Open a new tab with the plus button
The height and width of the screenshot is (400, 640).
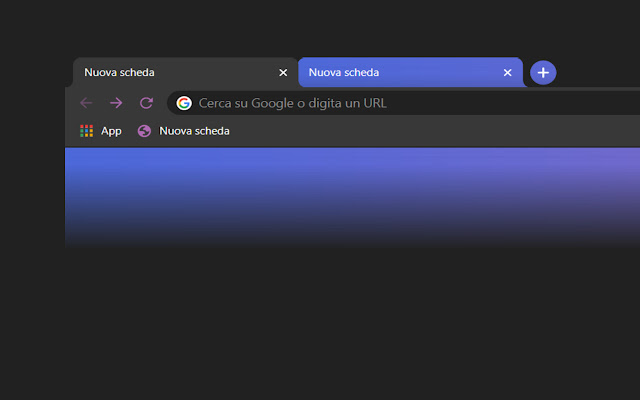click(x=543, y=73)
